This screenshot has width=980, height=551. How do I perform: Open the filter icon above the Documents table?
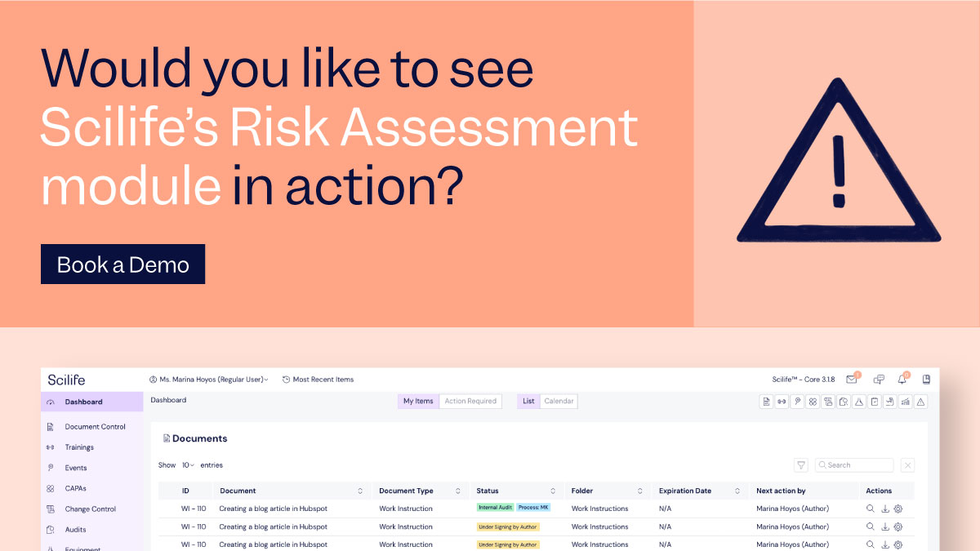[800, 464]
